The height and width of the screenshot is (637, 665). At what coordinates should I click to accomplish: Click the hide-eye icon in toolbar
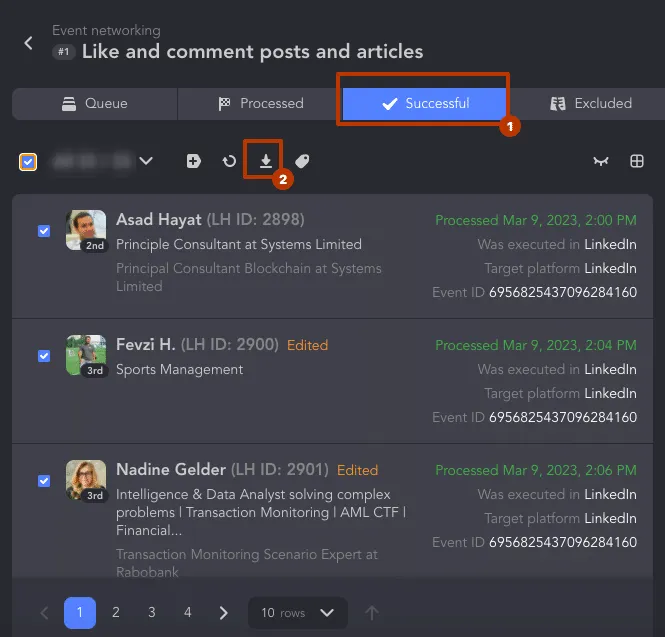tap(601, 161)
